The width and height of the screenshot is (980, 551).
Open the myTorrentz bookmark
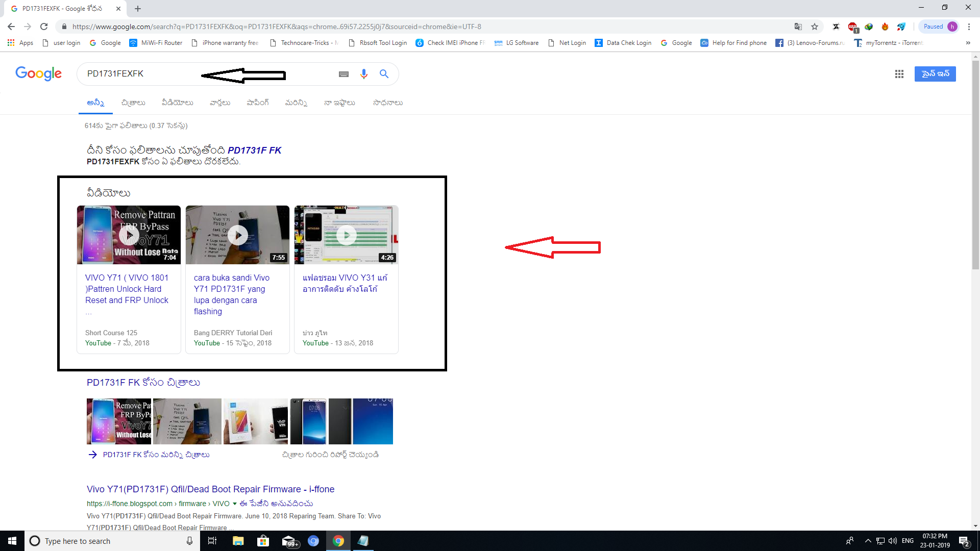[x=889, y=43]
